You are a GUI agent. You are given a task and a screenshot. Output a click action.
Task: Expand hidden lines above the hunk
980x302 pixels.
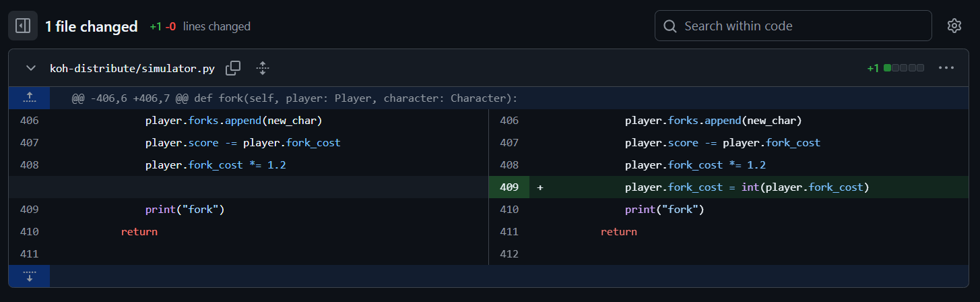[x=29, y=98]
